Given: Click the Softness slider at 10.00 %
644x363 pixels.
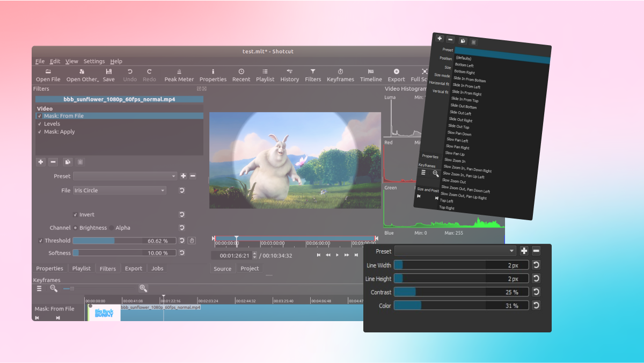Looking at the screenshot, I should [125, 253].
